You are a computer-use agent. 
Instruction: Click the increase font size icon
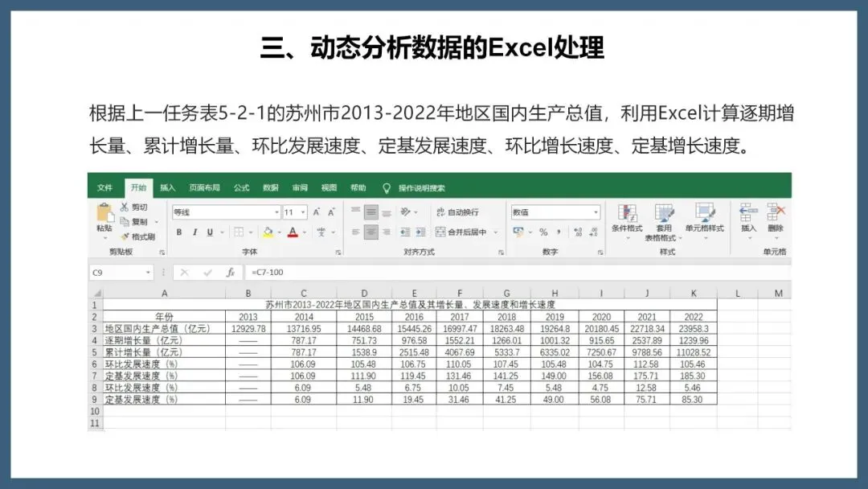click(316, 212)
